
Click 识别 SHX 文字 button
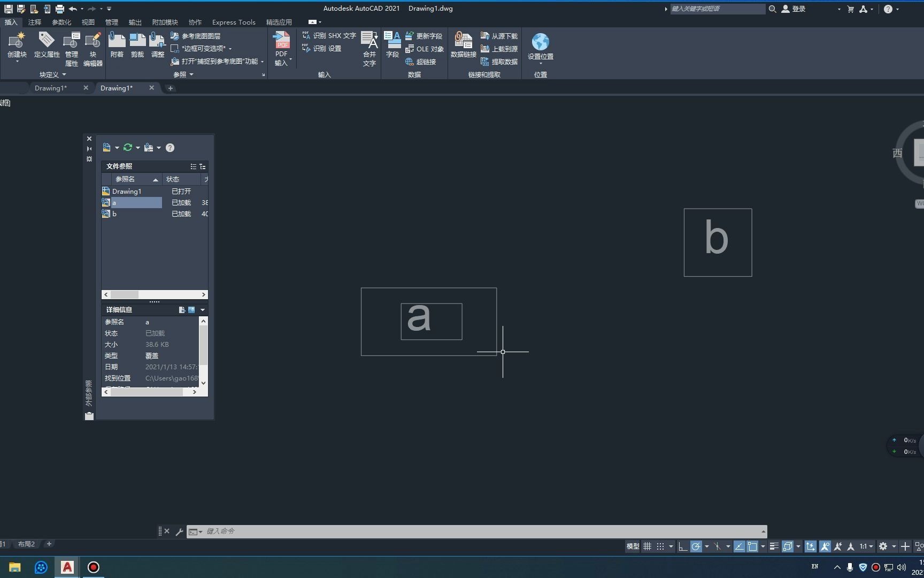point(329,35)
